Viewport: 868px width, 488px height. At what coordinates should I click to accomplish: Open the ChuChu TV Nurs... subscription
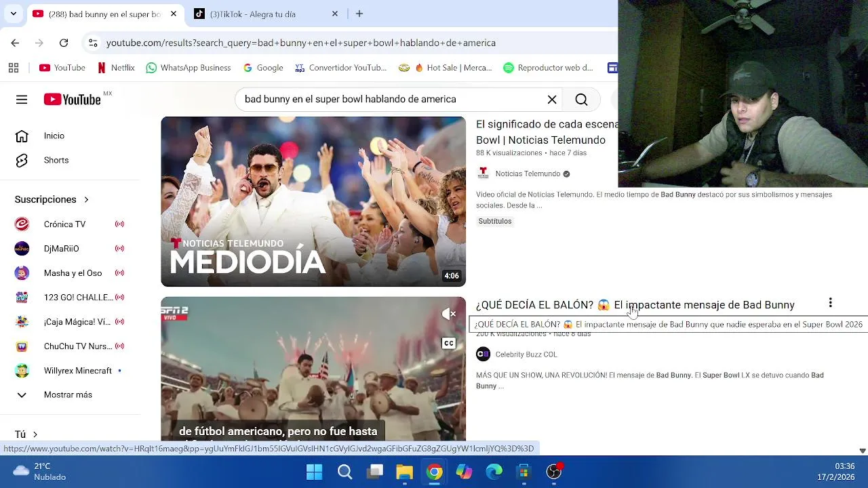(x=71, y=346)
